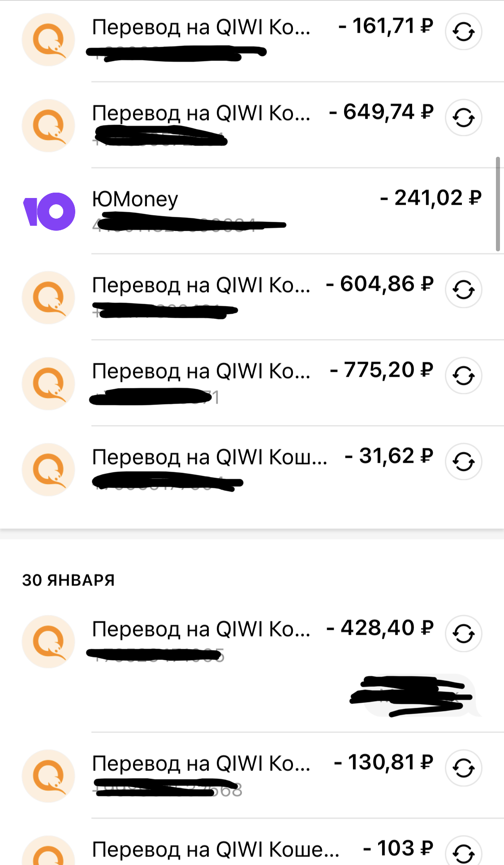Tap the 130,81 ₽ amount
The height and width of the screenshot is (865, 504).
click(x=383, y=762)
